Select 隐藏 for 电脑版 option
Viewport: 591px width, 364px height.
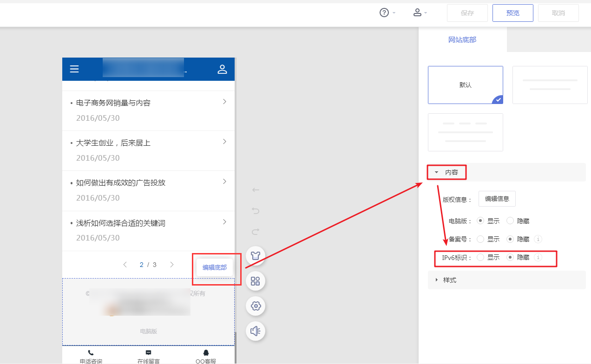[x=510, y=221]
